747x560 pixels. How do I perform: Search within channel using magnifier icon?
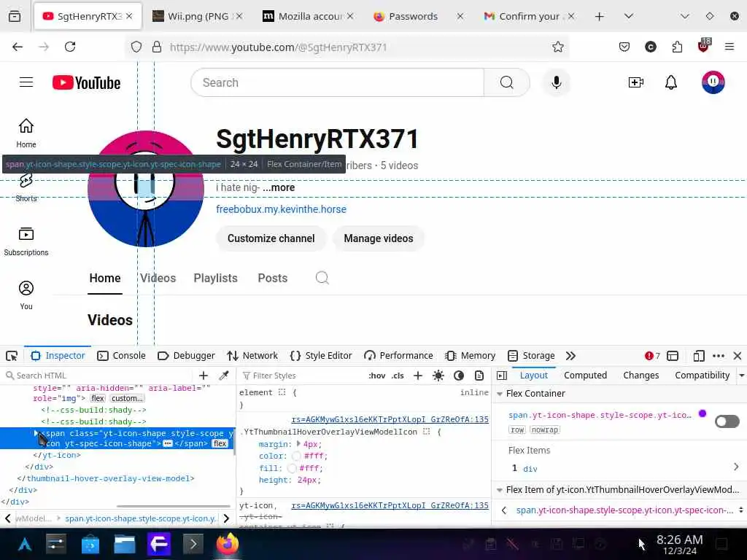[x=322, y=278]
